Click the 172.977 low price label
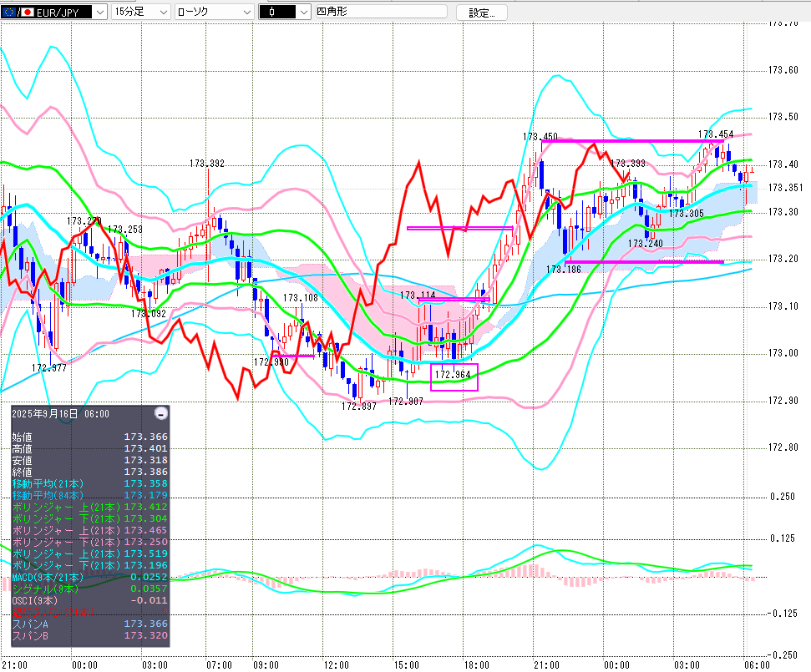 coord(49,368)
